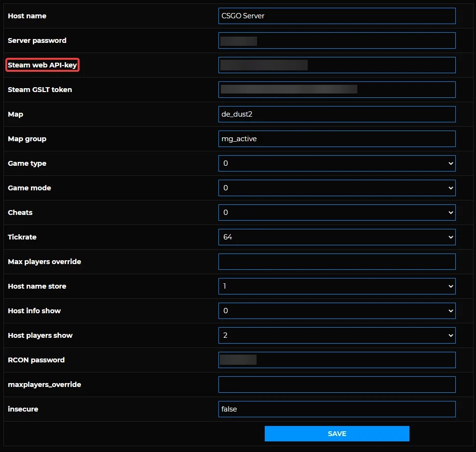Select the insecure field showing false
Image resolution: width=476 pixels, height=452 pixels.
click(x=337, y=409)
